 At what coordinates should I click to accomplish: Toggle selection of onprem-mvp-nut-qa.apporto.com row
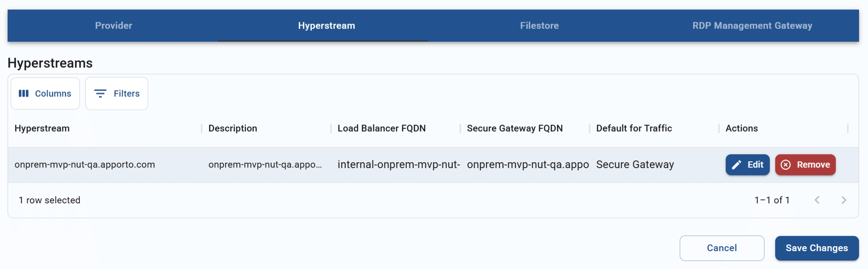point(85,164)
